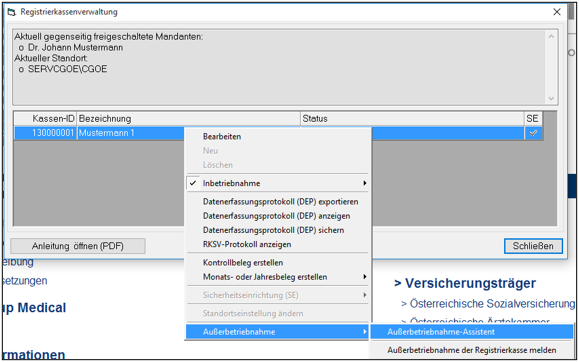This screenshot has width=579, height=362.
Task: Select Kontrollbeleg erstellen
Action: coord(243,263)
